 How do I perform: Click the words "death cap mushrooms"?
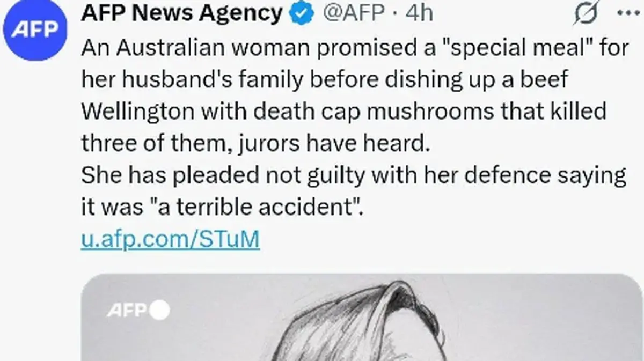(x=427, y=112)
